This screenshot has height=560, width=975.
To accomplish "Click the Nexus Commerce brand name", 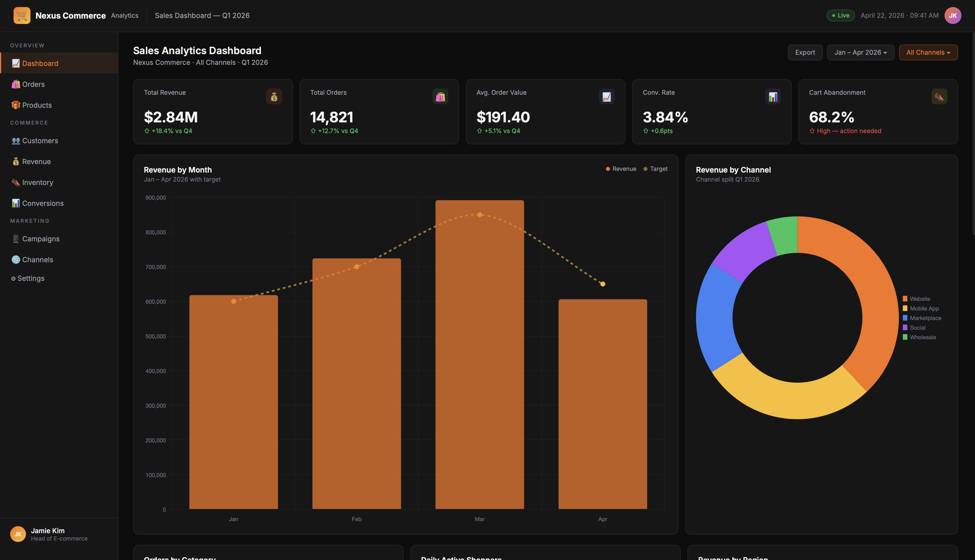I will (71, 16).
